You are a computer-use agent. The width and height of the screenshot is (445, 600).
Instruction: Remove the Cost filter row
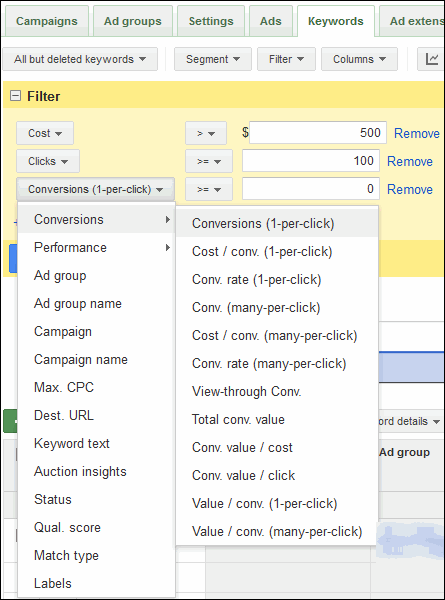[417, 134]
